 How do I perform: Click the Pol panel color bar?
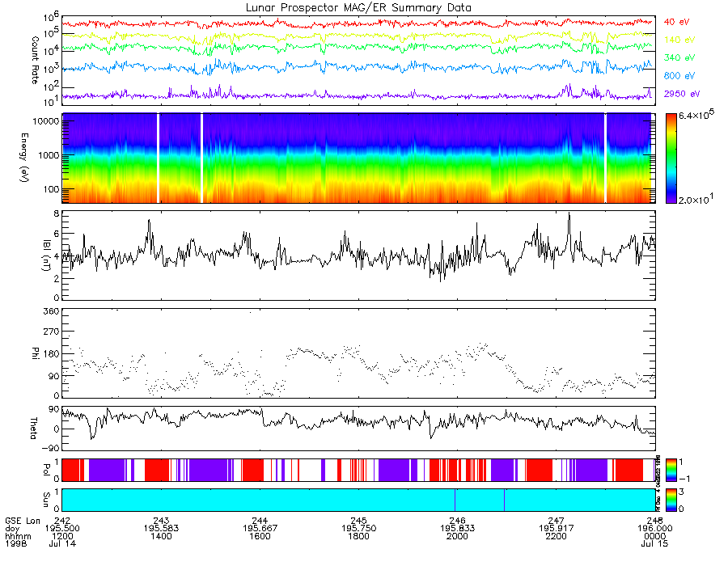(x=671, y=470)
